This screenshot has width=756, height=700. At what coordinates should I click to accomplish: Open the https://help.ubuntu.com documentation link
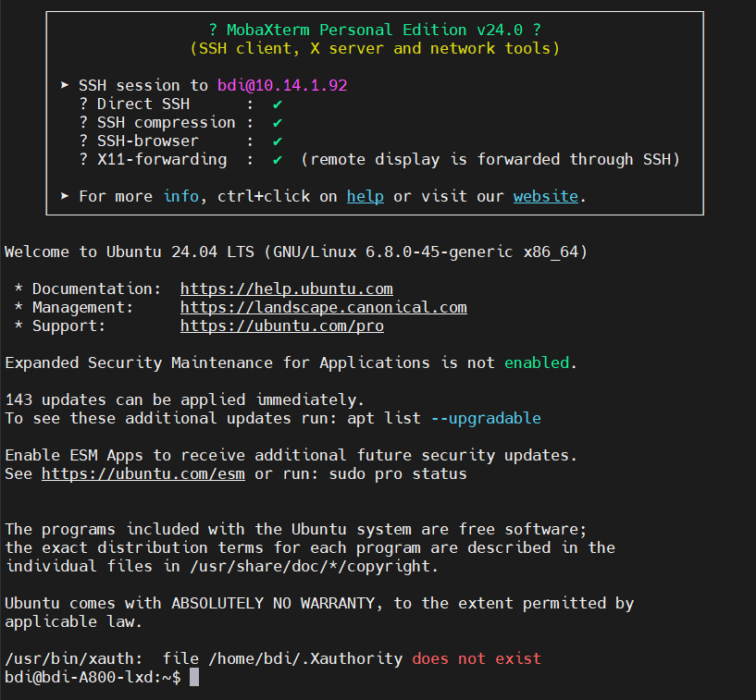pyautogui.click(x=286, y=289)
